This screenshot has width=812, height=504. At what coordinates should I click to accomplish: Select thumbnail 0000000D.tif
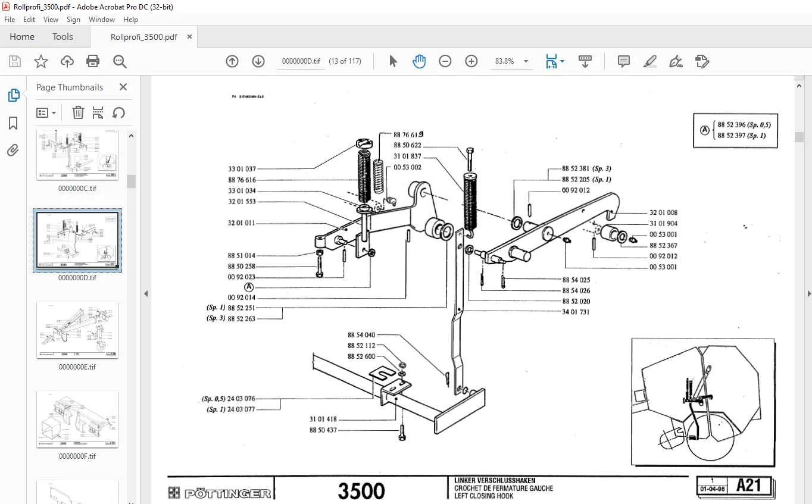(77, 240)
